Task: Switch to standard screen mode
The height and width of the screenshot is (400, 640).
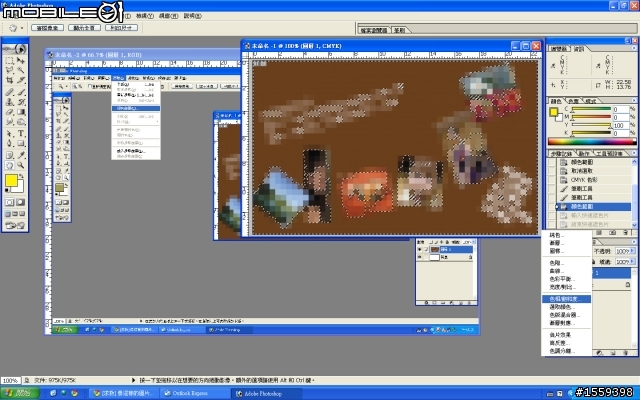Action: 7,214
